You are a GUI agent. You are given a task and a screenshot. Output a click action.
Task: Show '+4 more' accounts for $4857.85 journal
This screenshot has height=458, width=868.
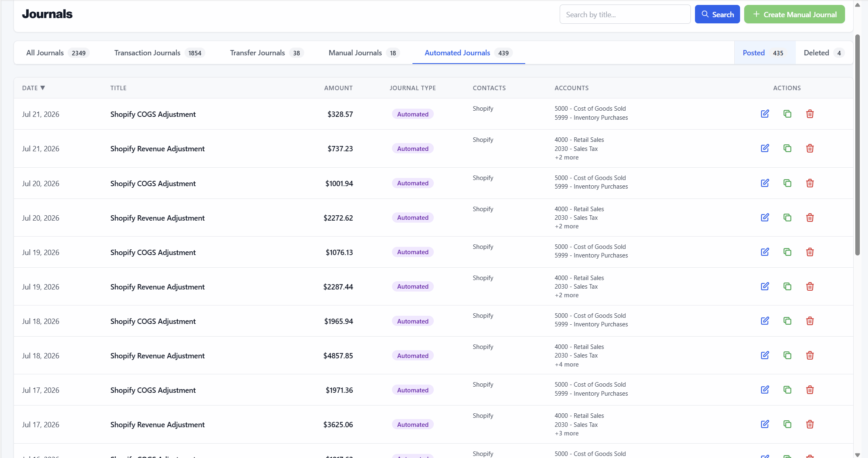coord(567,365)
